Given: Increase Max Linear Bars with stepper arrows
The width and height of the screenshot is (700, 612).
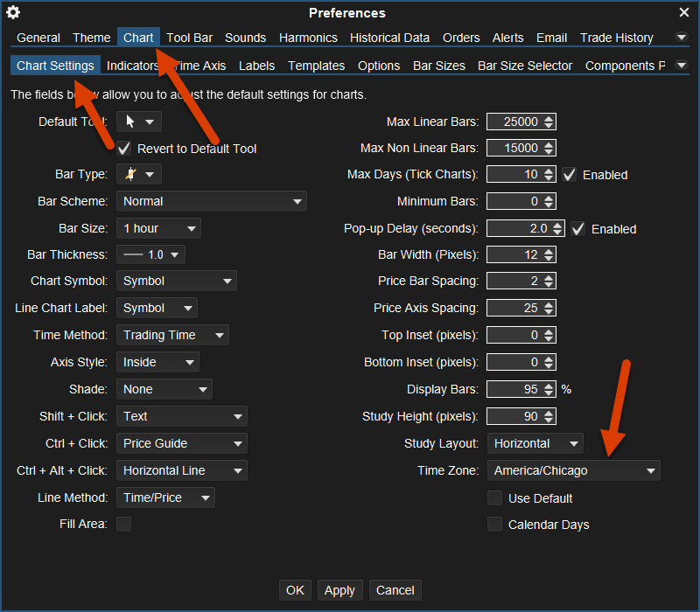Looking at the screenshot, I should coord(549,119).
